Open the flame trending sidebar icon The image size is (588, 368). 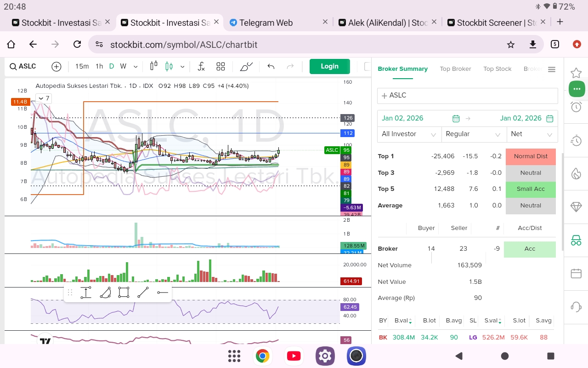pyautogui.click(x=576, y=173)
